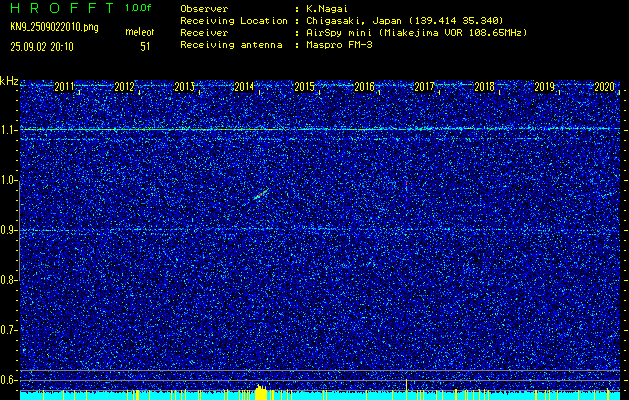Click the yellow power burst under 2014
Viewport: 629px width, 400px height.
coord(261,392)
